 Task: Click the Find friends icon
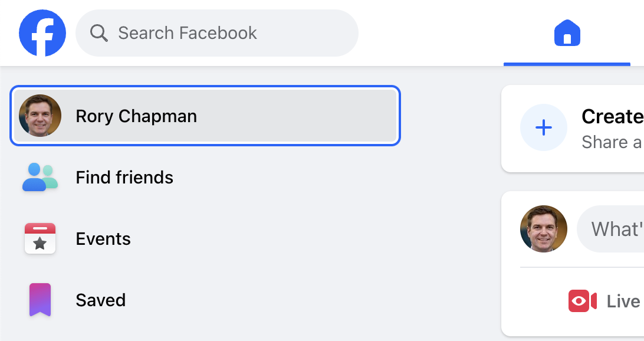(x=39, y=177)
